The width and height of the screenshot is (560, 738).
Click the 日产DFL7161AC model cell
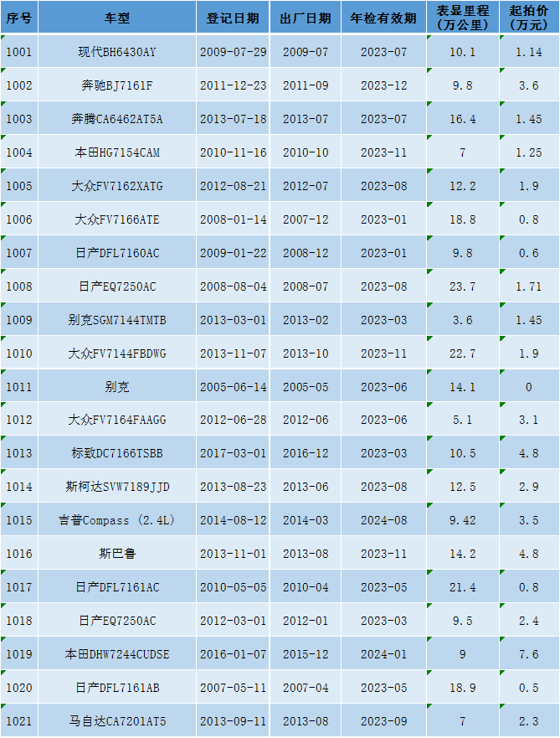tap(117, 586)
